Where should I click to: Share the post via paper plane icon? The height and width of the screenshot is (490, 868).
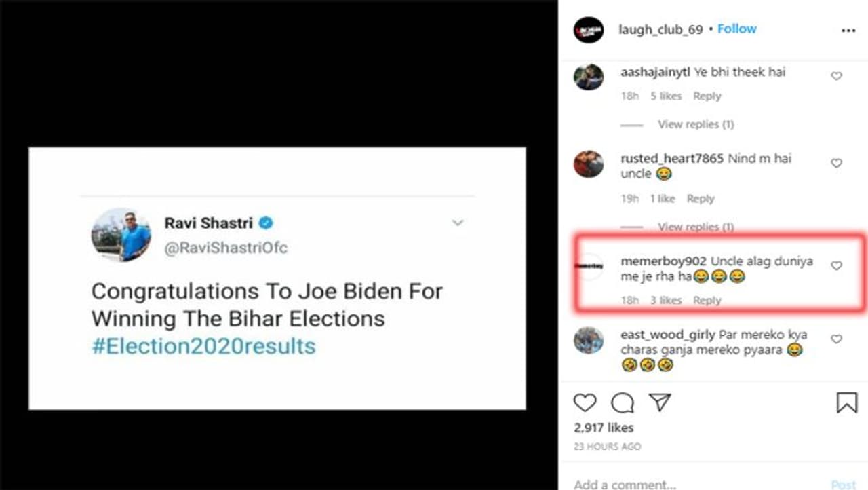click(659, 402)
